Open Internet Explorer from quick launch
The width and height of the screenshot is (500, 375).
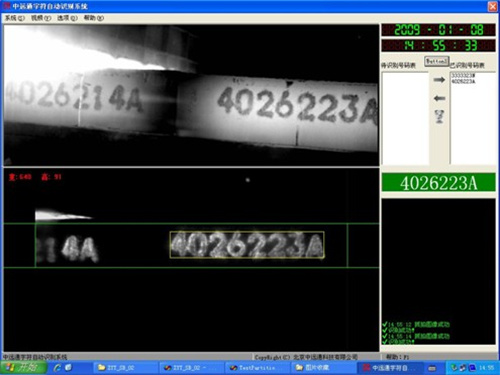coord(57,367)
